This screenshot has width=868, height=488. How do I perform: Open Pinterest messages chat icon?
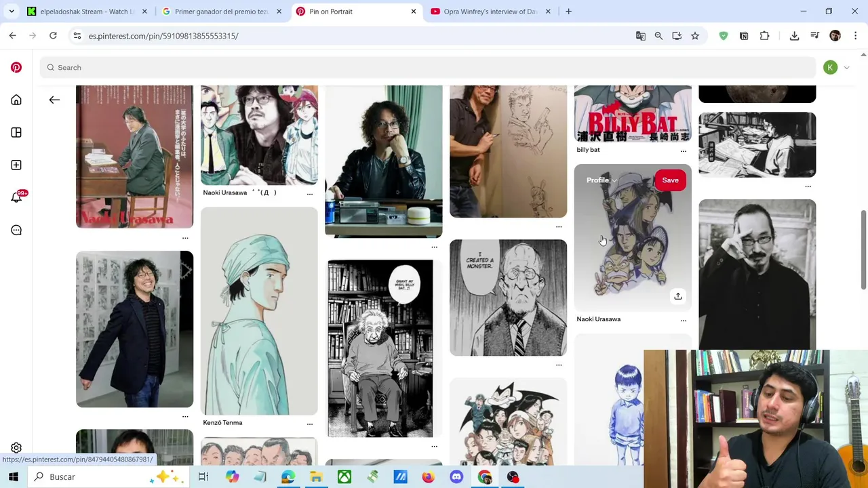point(16,230)
